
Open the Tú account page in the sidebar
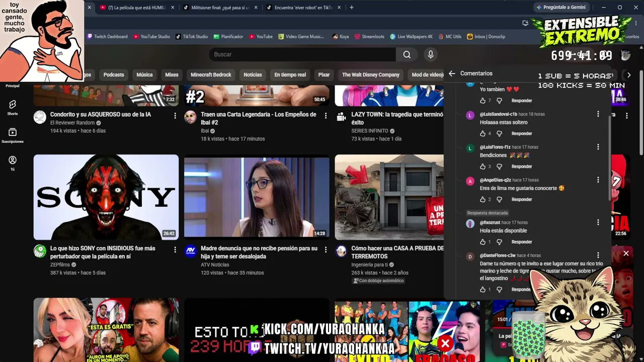point(13,163)
